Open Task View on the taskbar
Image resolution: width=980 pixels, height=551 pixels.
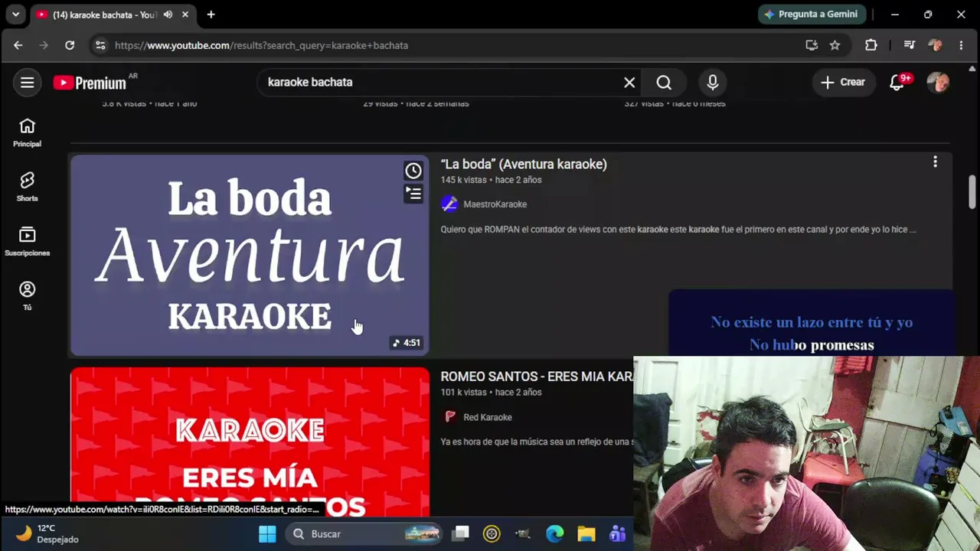click(x=461, y=534)
